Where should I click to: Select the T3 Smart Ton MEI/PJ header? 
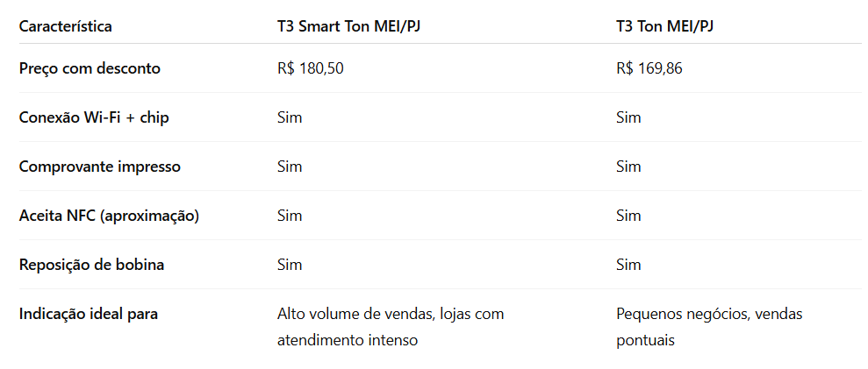[x=348, y=26]
